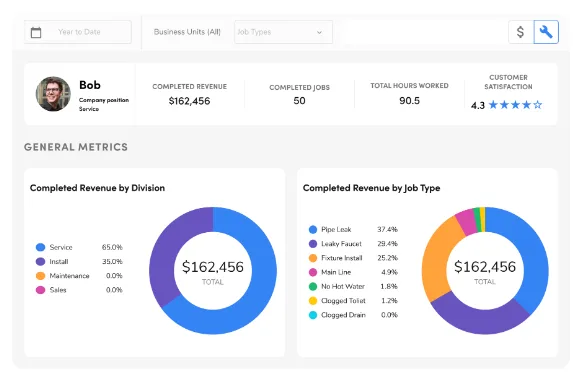Select the Service legend color dot

(x=41, y=247)
